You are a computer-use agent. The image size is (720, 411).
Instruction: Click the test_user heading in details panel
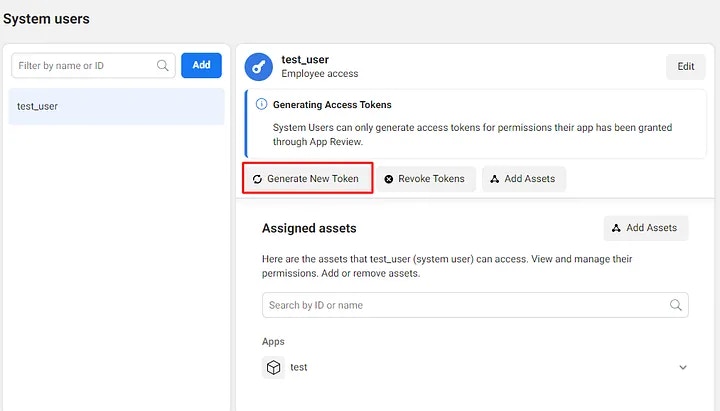click(x=305, y=60)
